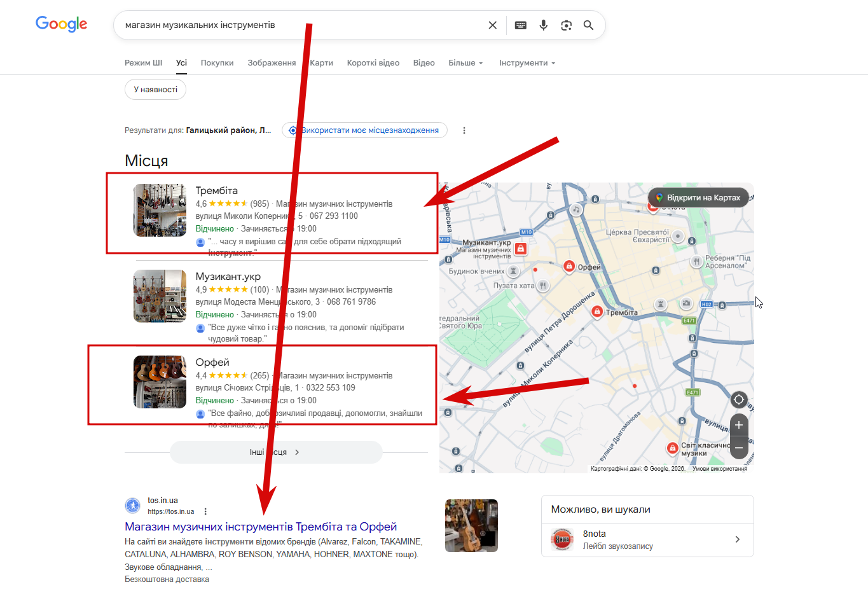This screenshot has width=868, height=603.
Task: Expand the Інші місця list
Action: click(x=276, y=452)
